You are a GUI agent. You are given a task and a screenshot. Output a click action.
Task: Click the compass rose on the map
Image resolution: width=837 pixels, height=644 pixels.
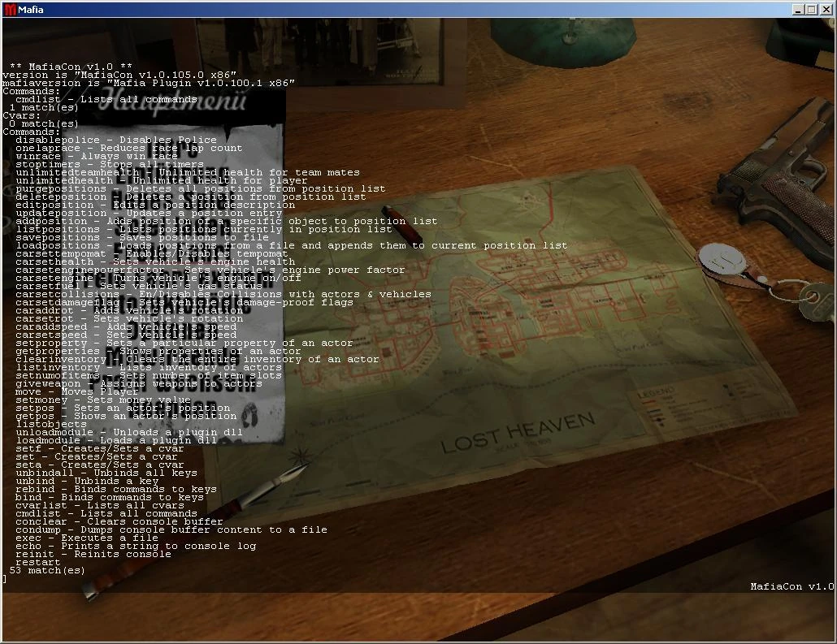pos(301,456)
